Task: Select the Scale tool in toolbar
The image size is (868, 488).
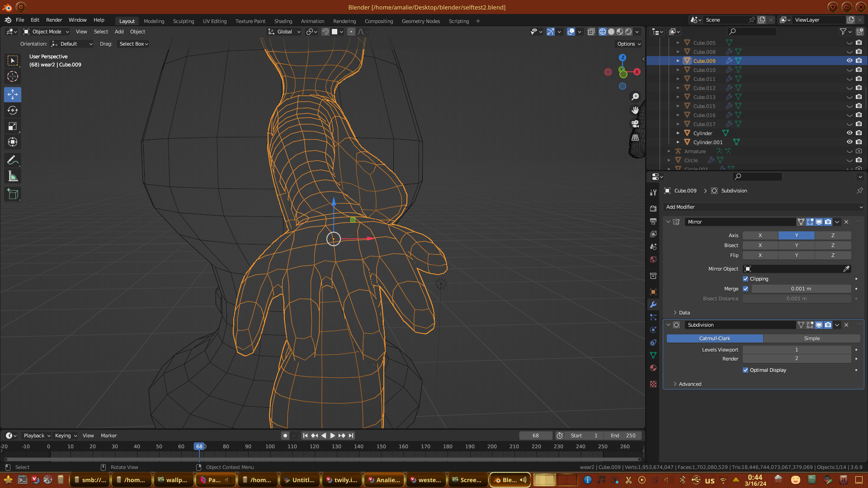Action: pos(13,127)
